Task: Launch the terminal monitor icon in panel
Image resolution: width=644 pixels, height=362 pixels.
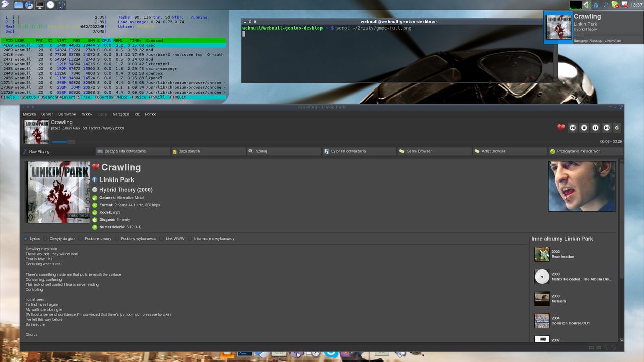Action: 40,5
